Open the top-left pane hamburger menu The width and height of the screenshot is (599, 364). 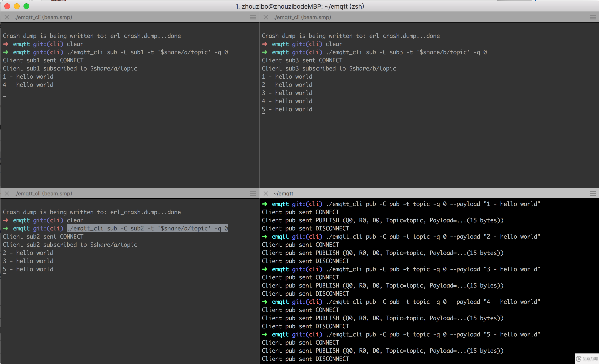point(253,17)
